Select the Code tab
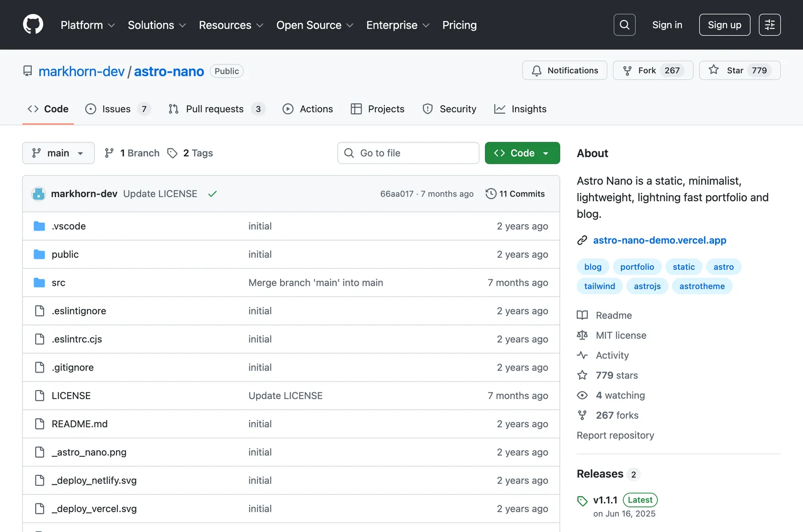 click(x=48, y=109)
